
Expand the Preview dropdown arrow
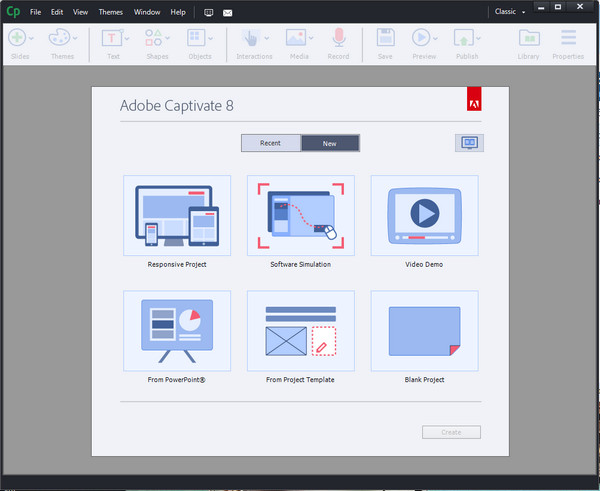(x=435, y=38)
